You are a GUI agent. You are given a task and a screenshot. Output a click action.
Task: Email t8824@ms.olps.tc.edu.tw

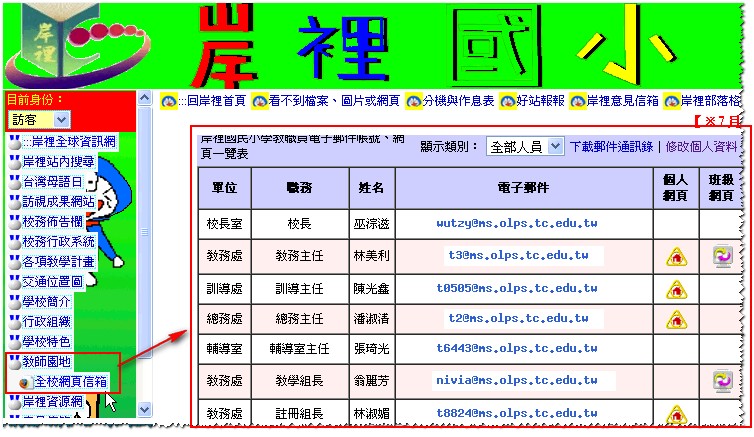point(517,413)
